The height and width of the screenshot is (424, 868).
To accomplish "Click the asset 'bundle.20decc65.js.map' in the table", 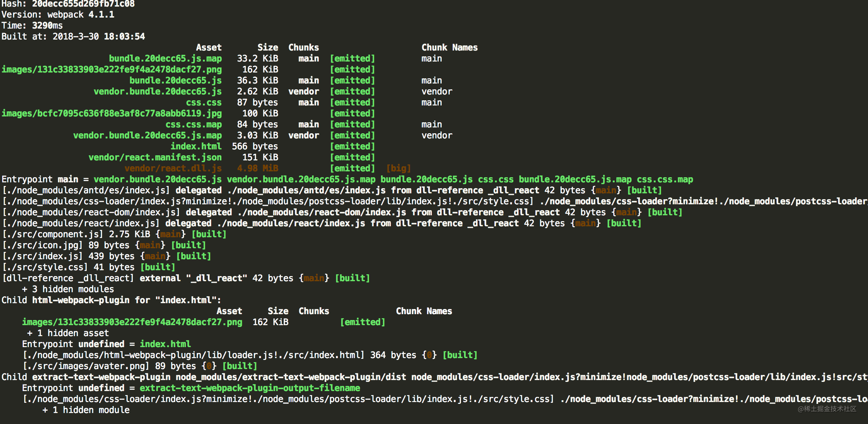I will 165,59.
